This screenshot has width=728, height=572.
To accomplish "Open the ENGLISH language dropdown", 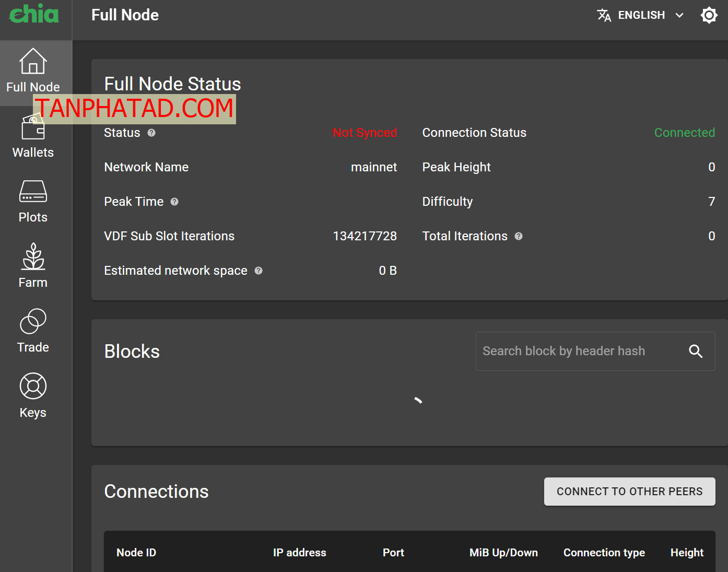I will tap(641, 15).
